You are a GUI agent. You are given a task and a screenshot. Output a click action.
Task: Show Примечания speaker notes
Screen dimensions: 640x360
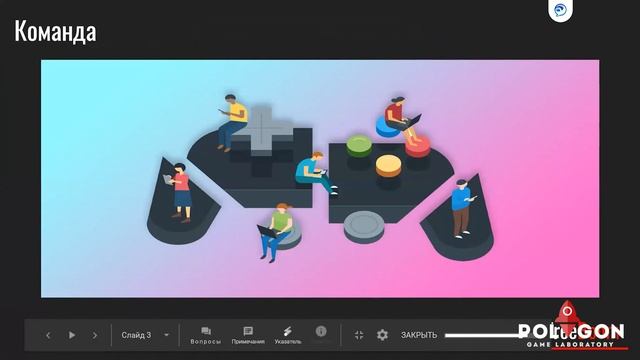[248, 336]
